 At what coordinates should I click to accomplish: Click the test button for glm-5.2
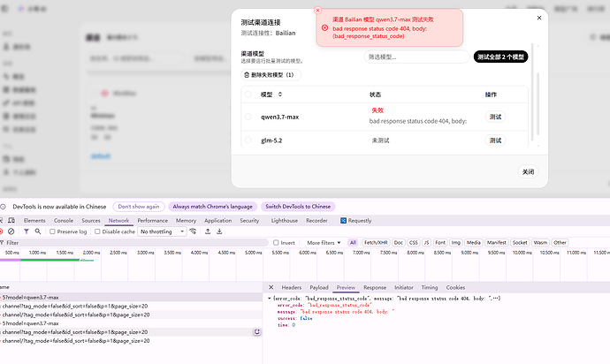pyautogui.click(x=495, y=140)
